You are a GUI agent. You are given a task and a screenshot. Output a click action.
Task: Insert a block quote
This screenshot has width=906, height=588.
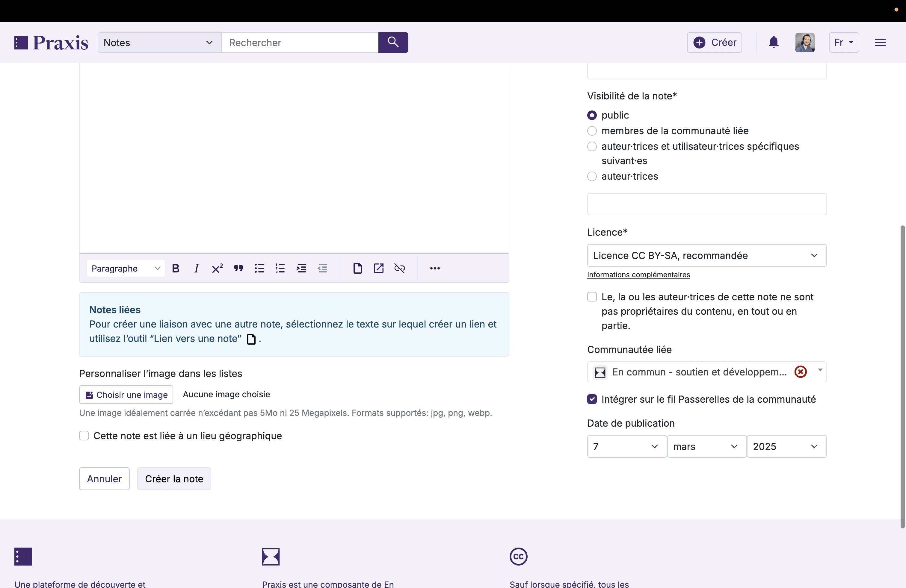tap(239, 268)
